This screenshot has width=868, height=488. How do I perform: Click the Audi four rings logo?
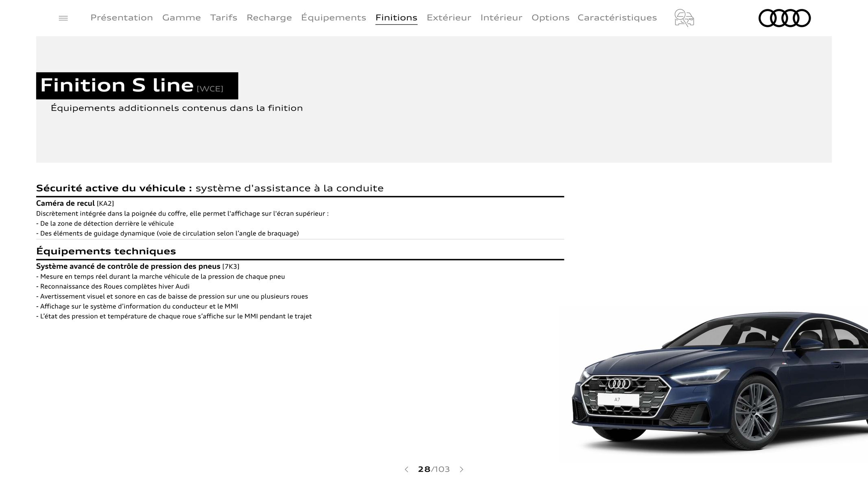(785, 18)
